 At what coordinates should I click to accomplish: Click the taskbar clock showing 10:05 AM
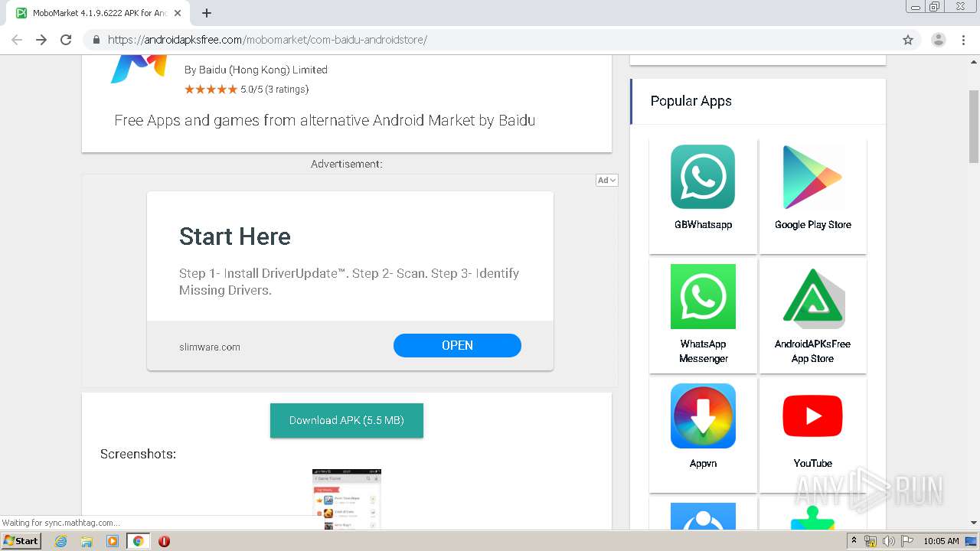point(941,541)
